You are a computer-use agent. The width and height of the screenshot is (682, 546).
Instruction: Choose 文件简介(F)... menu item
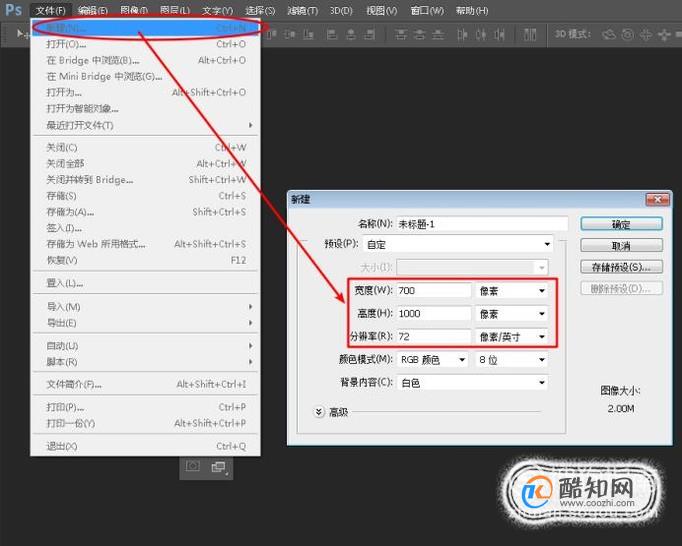coord(146,385)
